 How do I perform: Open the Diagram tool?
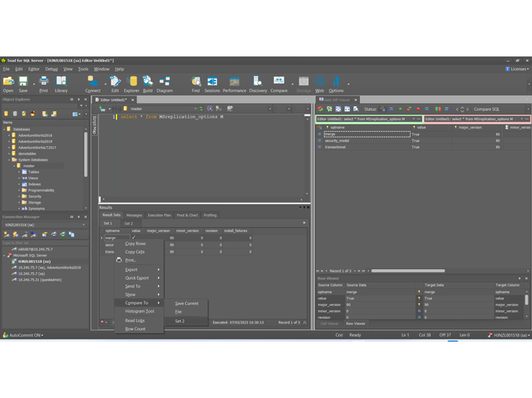tap(165, 84)
